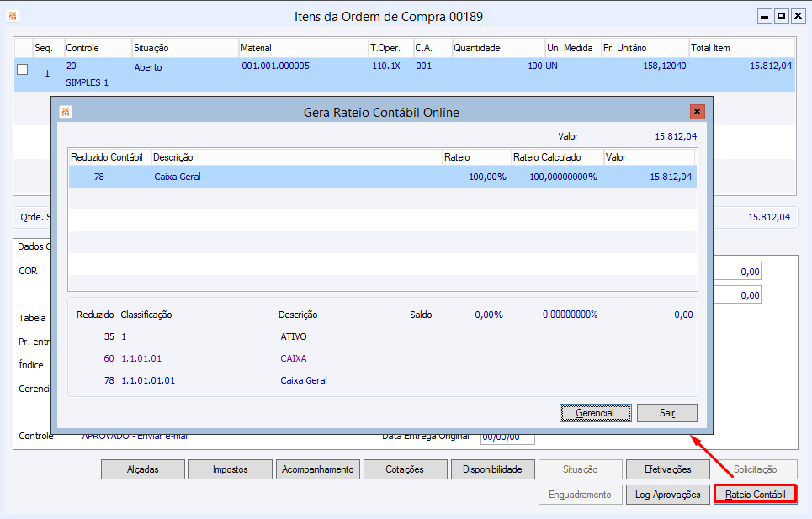
Task: Open the Cotações button
Action: pyautogui.click(x=405, y=469)
